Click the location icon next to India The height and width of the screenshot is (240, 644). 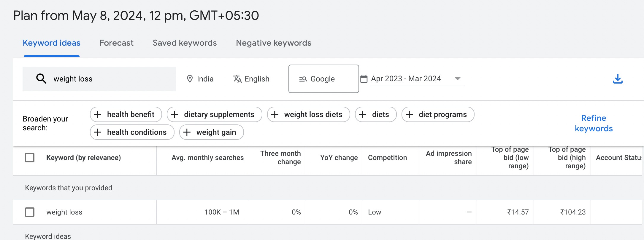pos(190,79)
